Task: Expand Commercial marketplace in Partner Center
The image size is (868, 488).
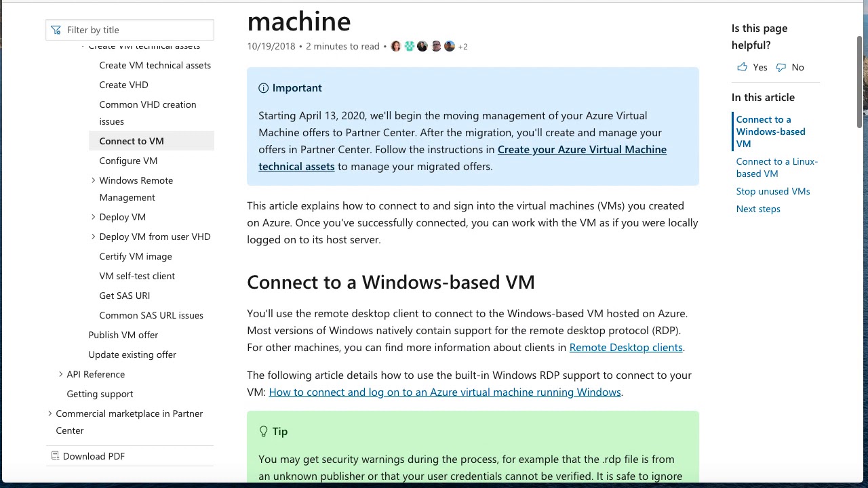Action: [50, 413]
